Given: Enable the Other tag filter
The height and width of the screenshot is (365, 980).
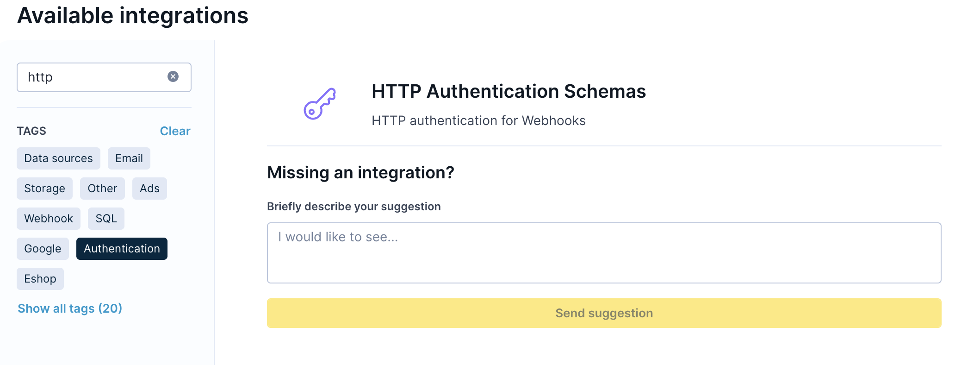Looking at the screenshot, I should pos(102,189).
